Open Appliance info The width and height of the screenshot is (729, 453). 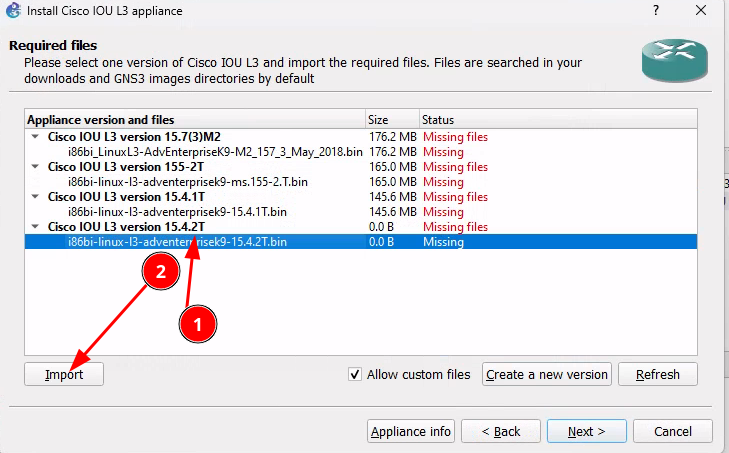[x=411, y=431]
